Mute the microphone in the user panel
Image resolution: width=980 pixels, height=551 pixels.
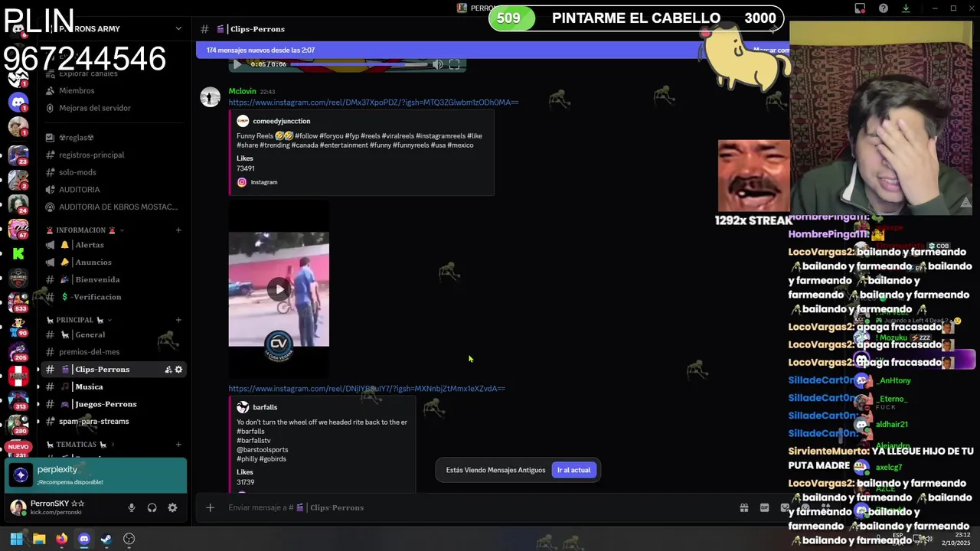click(x=132, y=507)
